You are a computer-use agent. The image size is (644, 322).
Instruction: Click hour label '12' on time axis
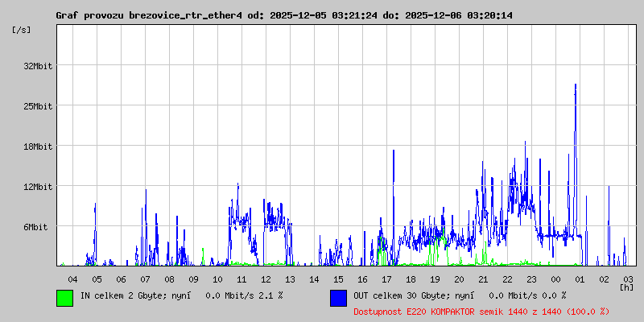[266, 279]
